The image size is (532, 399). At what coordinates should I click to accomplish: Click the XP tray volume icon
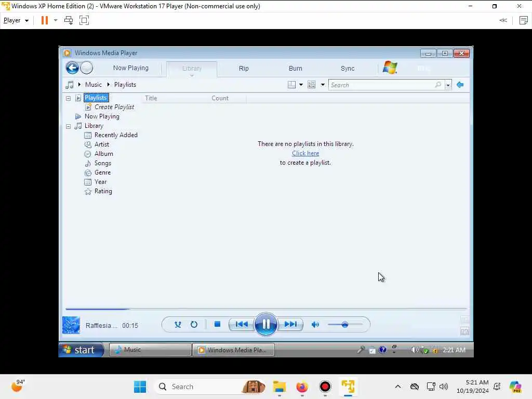pos(414,350)
